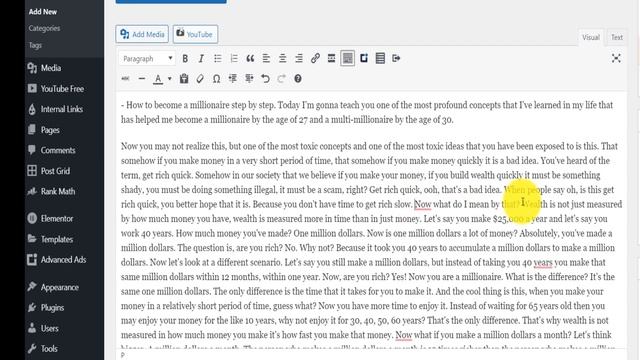
Task: Click inside the post content editor
Action: coord(371,220)
